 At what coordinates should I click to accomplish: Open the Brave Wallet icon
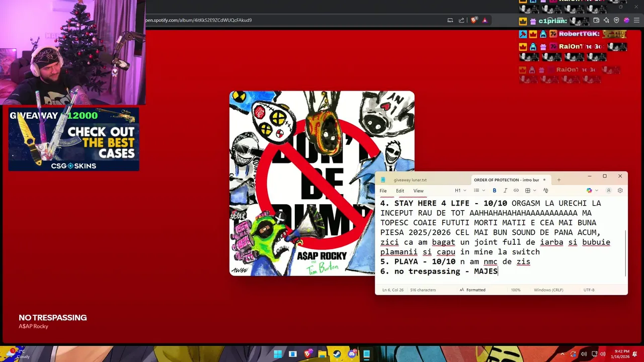[596, 20]
